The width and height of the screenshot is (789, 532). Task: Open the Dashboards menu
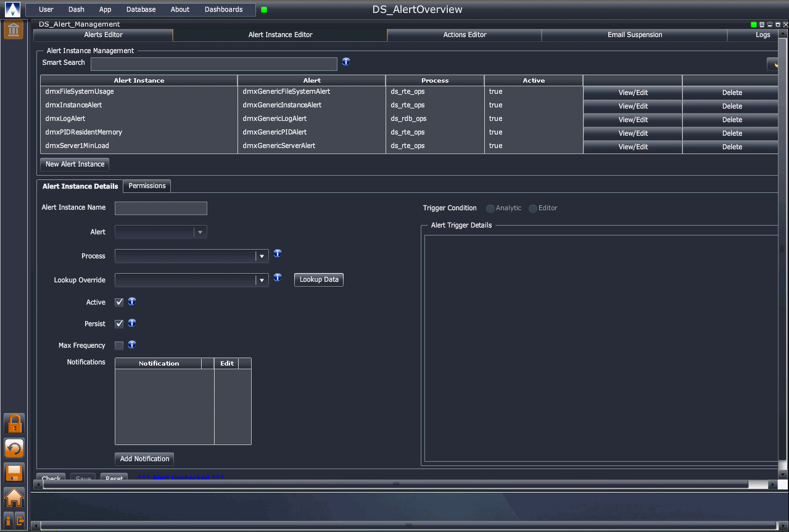(224, 9)
